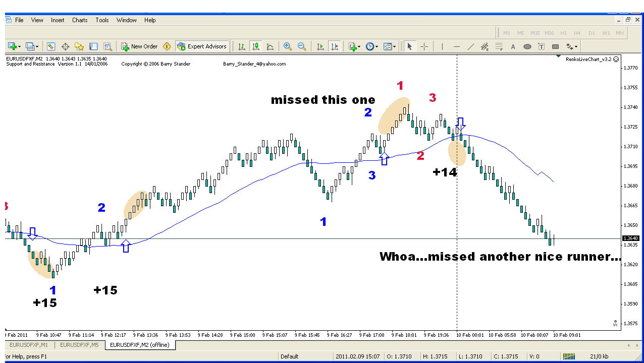Toggle the Market Watch window
This screenshot has height=363, width=644.
coord(51,46)
